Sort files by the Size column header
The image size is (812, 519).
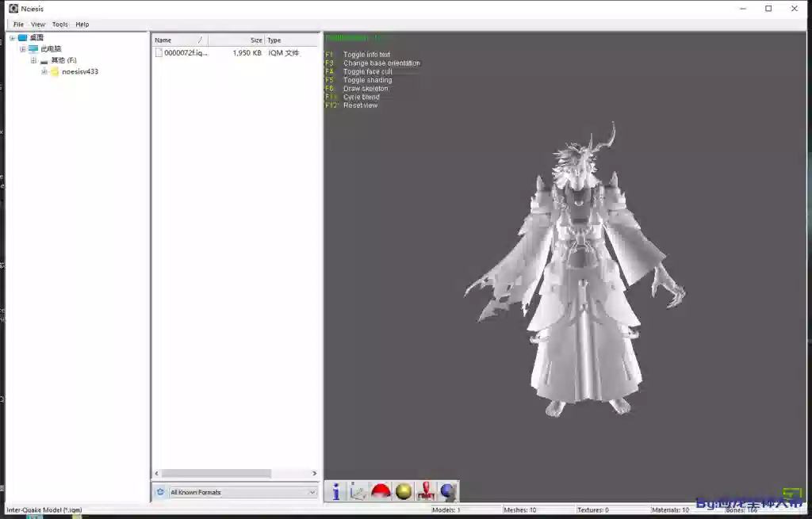tap(236, 40)
